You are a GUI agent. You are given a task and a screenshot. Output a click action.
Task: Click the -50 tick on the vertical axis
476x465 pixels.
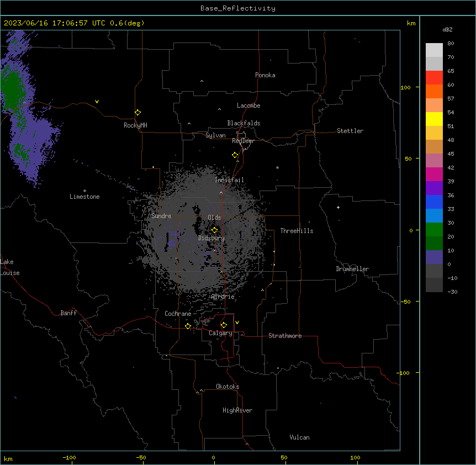(405, 302)
